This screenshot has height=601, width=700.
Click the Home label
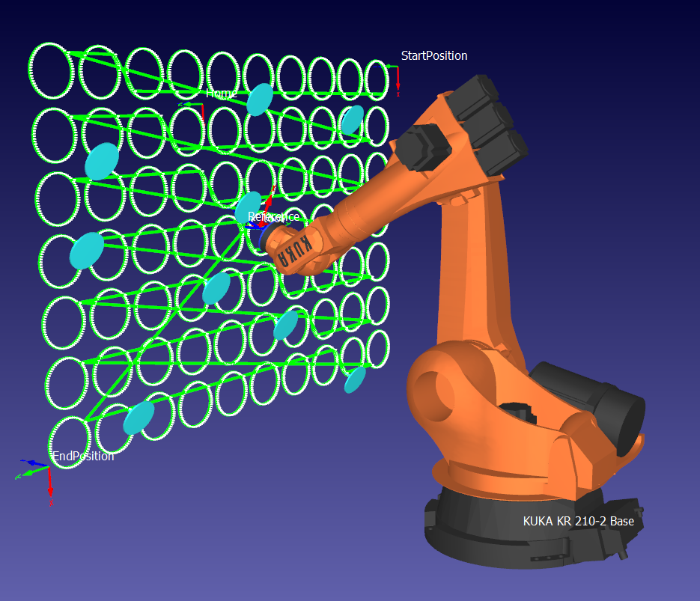220,94
